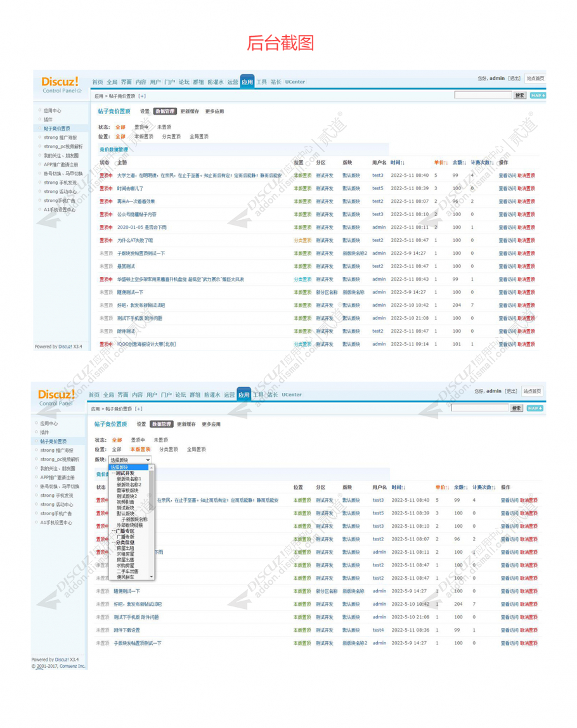This screenshot has height=728, width=577.
Task: Filter status by 置顶中 in the upper screenshot
Action: click(x=141, y=127)
